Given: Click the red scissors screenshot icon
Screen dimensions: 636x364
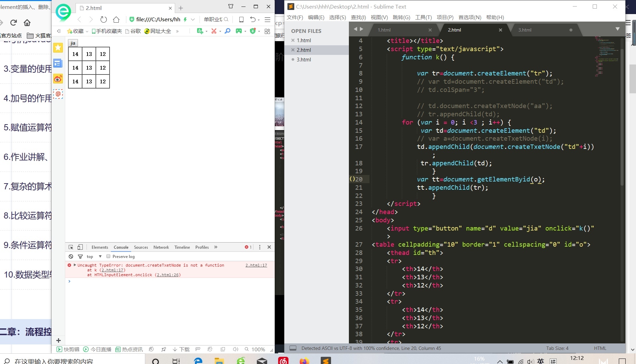Looking at the screenshot, I should coord(214,31).
